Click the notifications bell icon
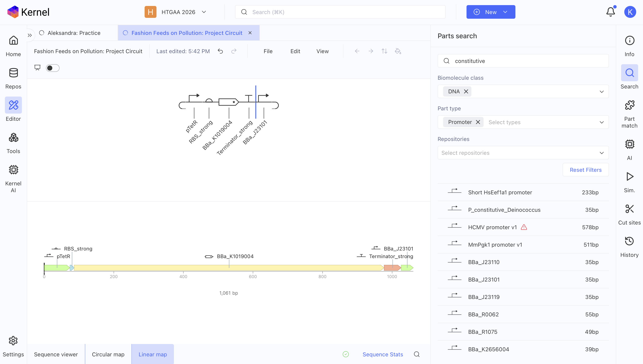The height and width of the screenshot is (364, 643). (610, 12)
